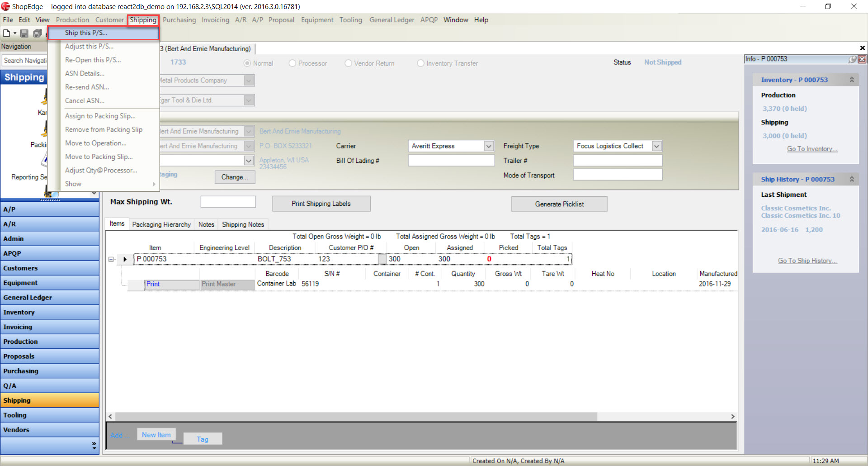Close the packing slip document tab
Screen dimensions: 868x466
pyautogui.click(x=862, y=48)
